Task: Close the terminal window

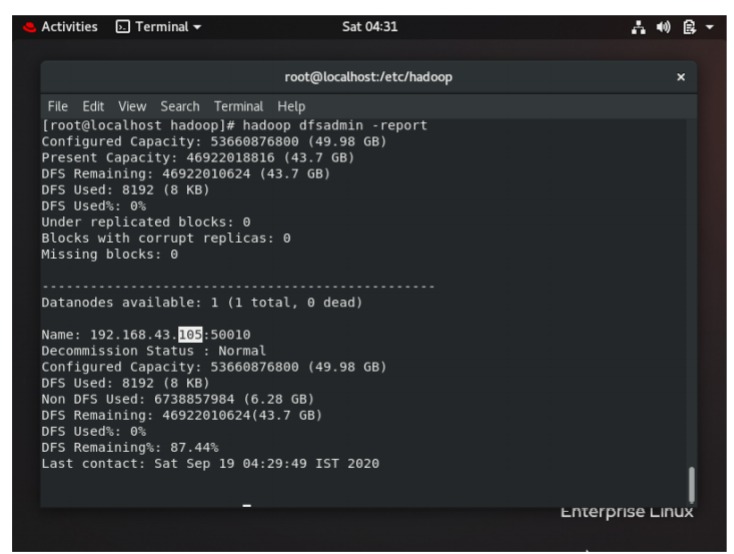Action: tap(681, 77)
